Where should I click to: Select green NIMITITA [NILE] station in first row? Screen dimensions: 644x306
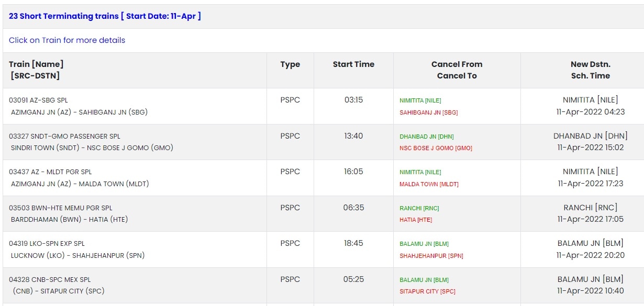[420, 100]
